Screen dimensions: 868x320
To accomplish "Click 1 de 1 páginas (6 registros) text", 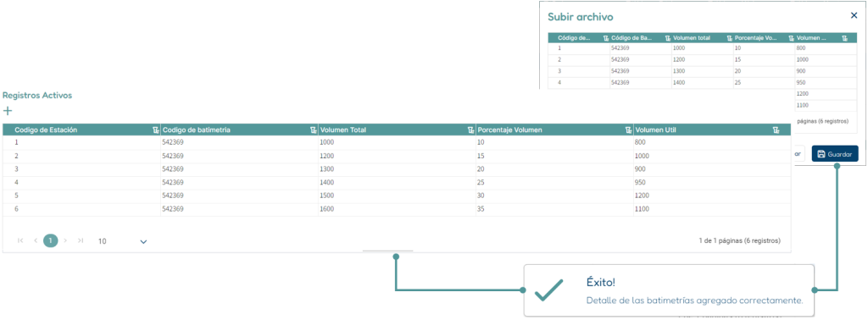I will [x=739, y=241].
